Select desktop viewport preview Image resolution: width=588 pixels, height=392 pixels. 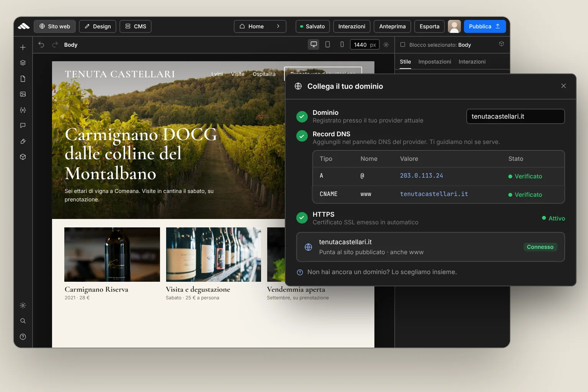pyautogui.click(x=314, y=44)
